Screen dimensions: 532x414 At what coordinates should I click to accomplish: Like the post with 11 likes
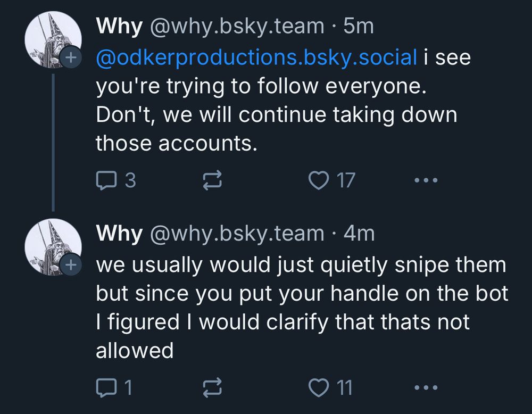point(319,388)
